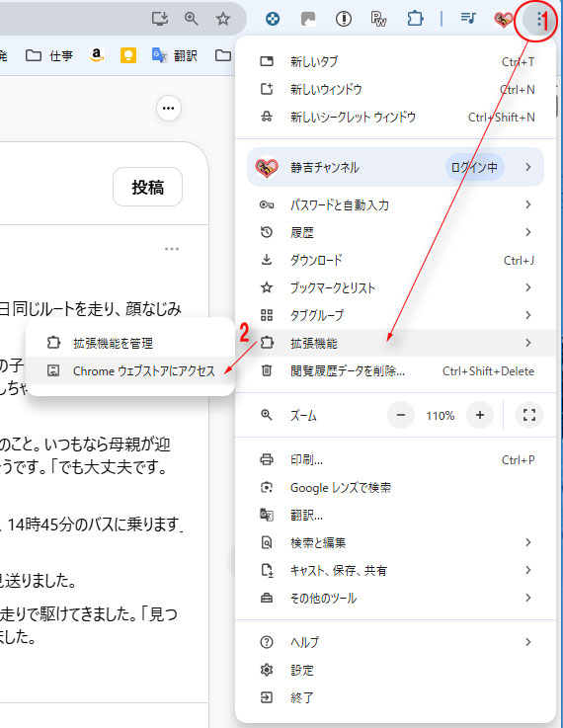Increase zoom with the plus button
Image resolution: width=563 pixels, height=728 pixels.
[480, 415]
